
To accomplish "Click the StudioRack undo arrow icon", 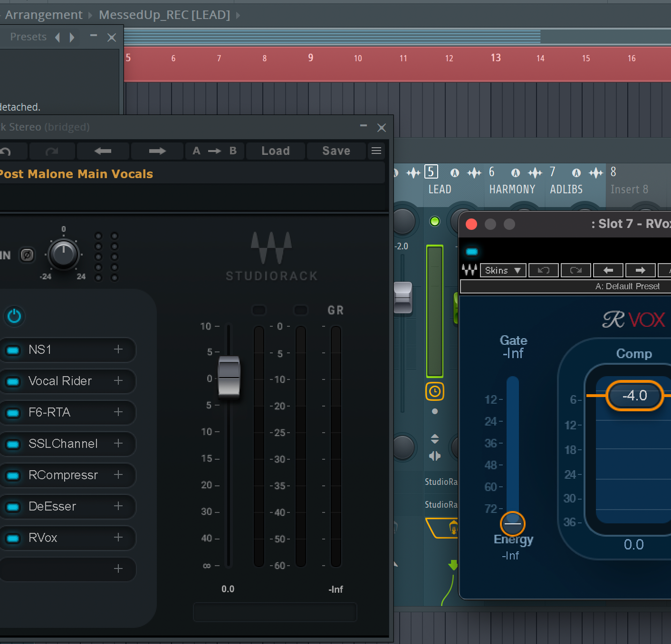I will 6,152.
